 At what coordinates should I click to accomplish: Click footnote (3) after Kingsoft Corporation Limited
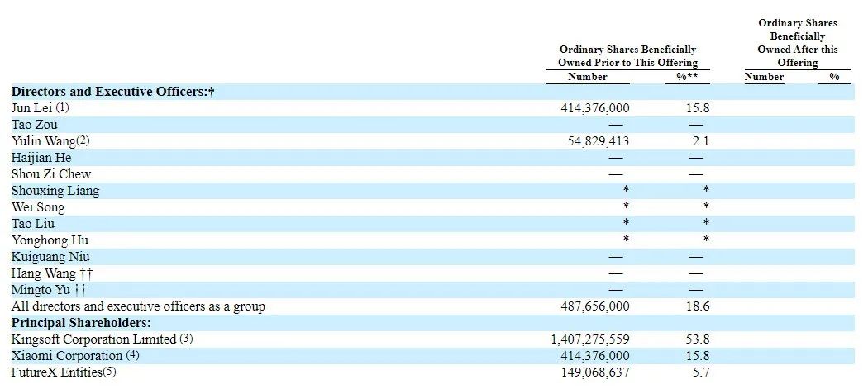pyautogui.click(x=186, y=339)
